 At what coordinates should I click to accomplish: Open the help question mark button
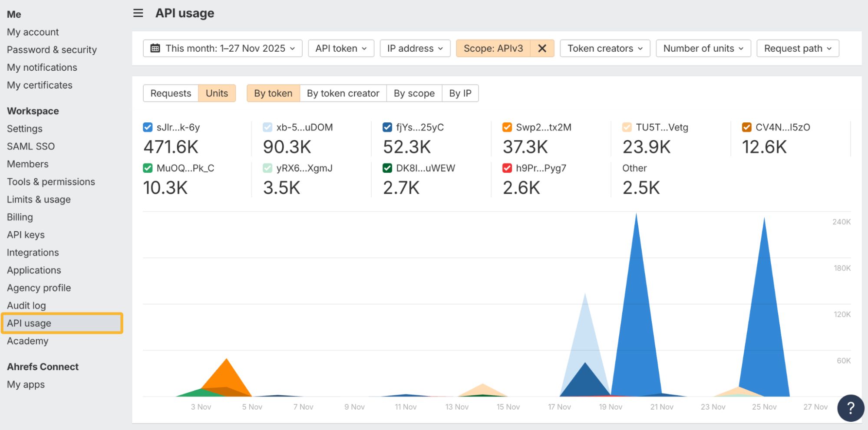point(851,408)
